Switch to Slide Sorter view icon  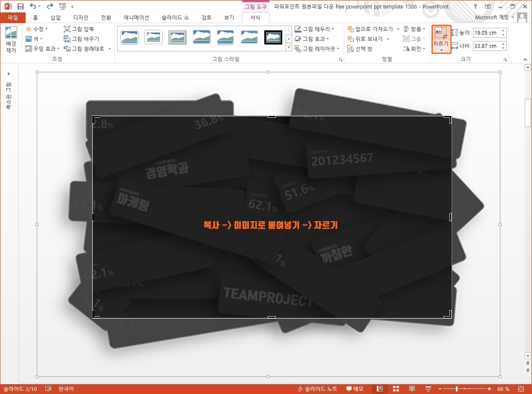396,389
